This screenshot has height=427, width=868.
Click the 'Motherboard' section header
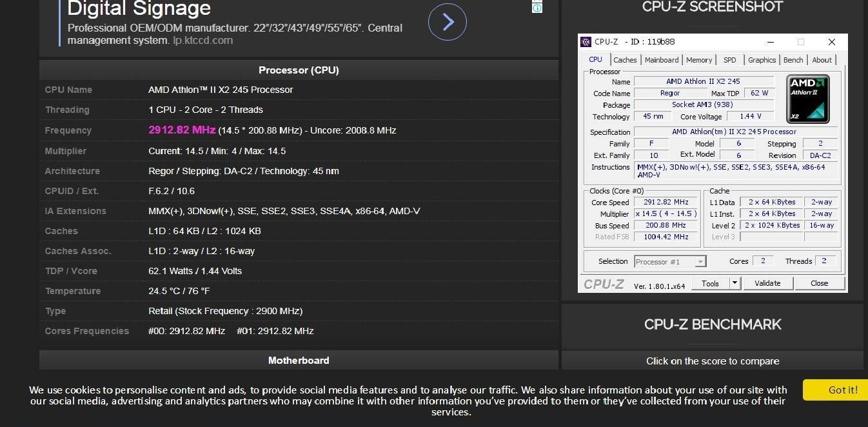click(299, 361)
